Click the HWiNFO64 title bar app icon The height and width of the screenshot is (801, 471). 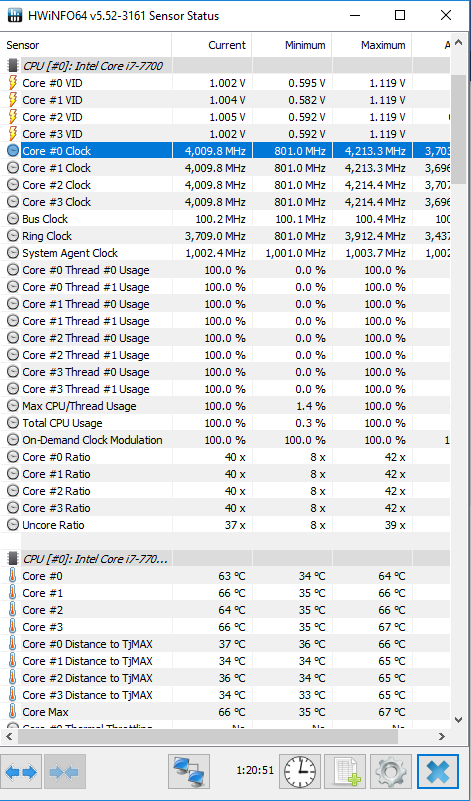coord(16,15)
